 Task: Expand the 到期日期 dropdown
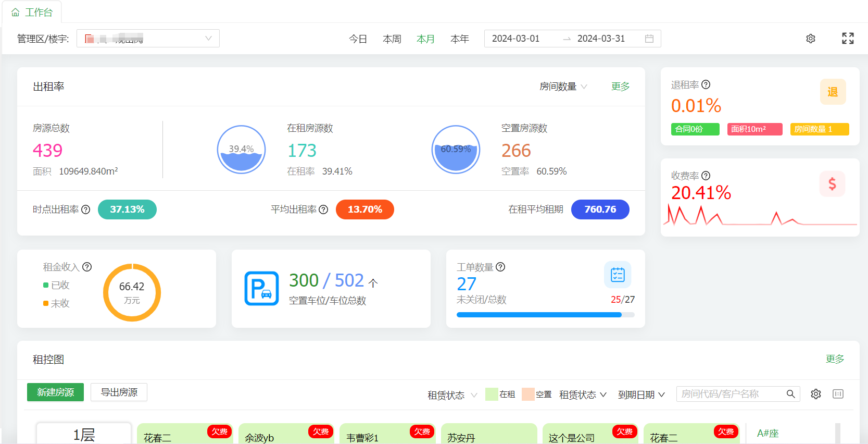pyautogui.click(x=641, y=395)
